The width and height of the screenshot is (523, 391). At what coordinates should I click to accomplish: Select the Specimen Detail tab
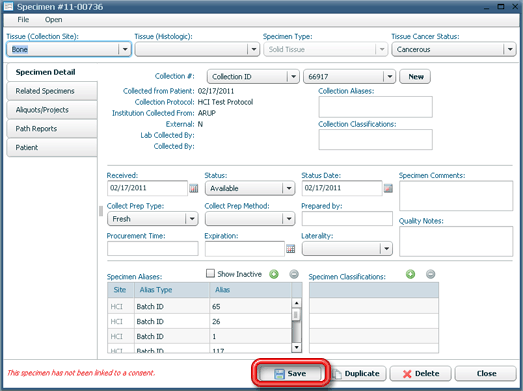[x=52, y=72]
